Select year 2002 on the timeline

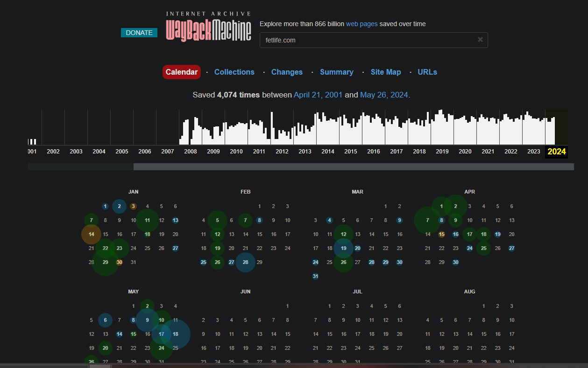(53, 152)
